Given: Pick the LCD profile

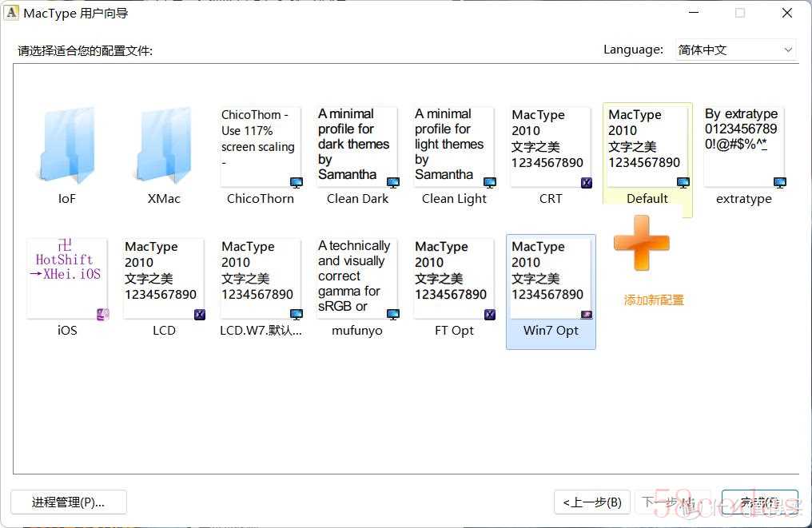Looking at the screenshot, I should click(164, 280).
